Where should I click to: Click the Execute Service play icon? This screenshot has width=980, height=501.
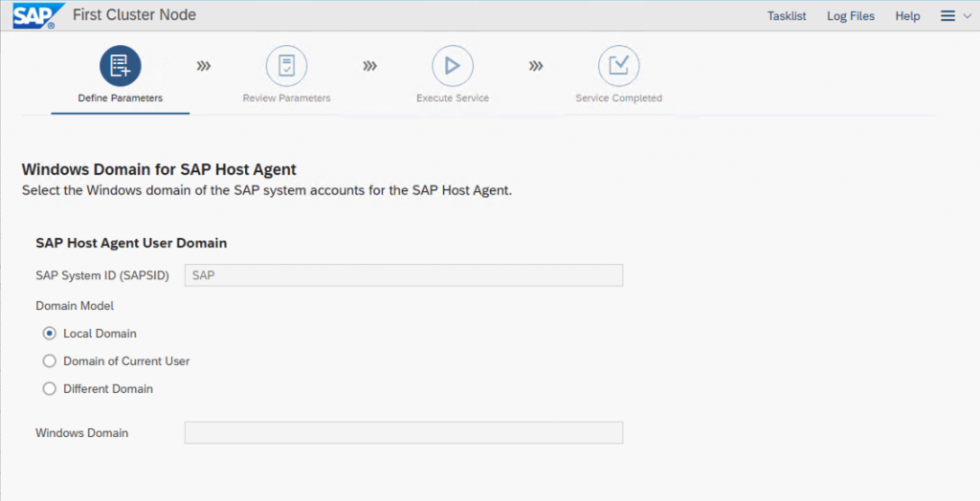453,66
